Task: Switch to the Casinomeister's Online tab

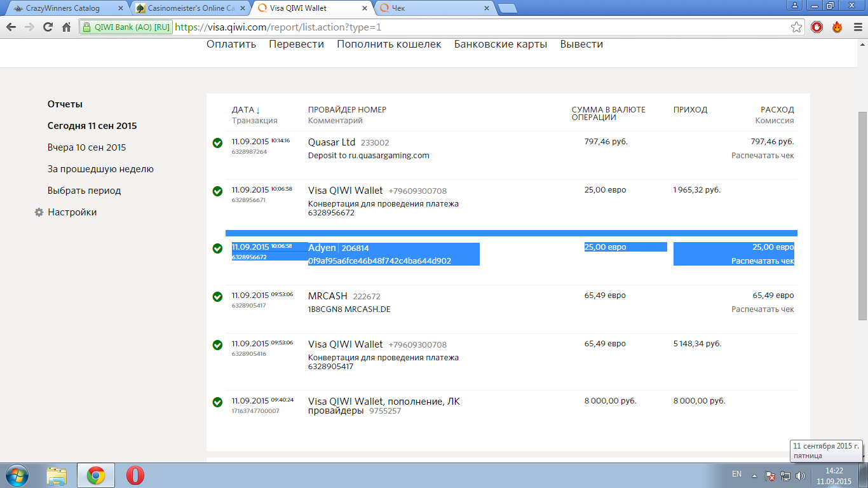Action: click(191, 8)
